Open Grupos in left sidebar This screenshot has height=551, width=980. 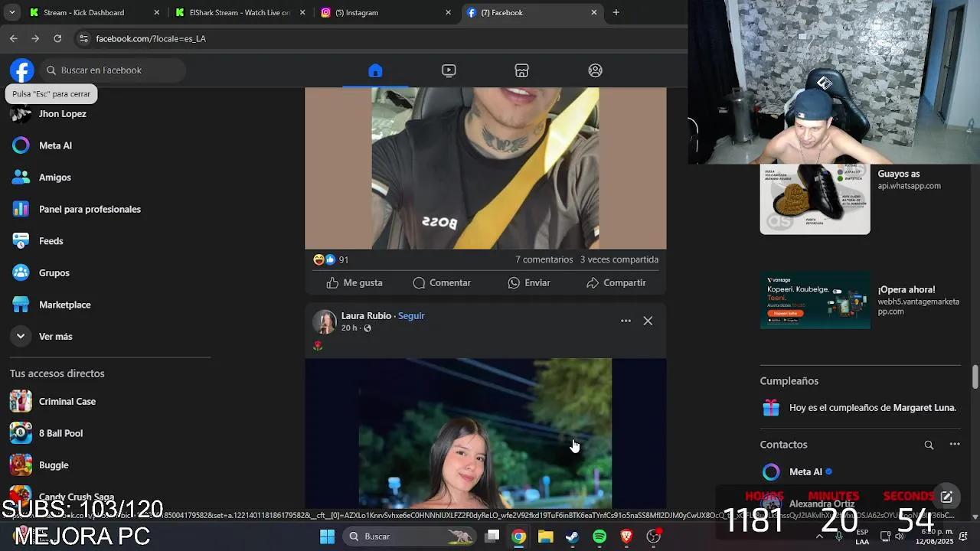(54, 272)
